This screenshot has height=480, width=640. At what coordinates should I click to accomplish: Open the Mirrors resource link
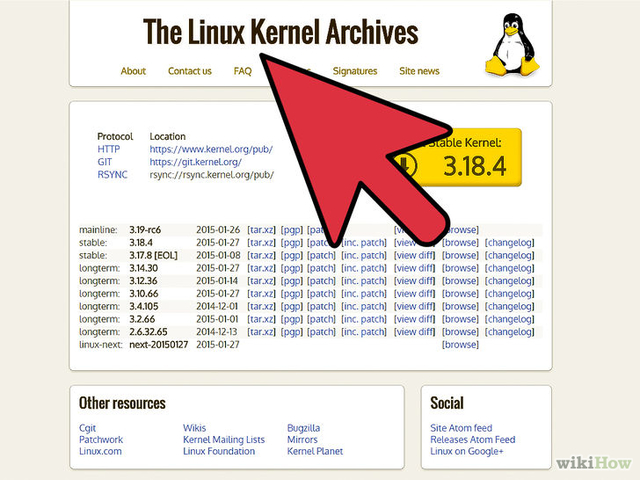pyautogui.click(x=302, y=440)
